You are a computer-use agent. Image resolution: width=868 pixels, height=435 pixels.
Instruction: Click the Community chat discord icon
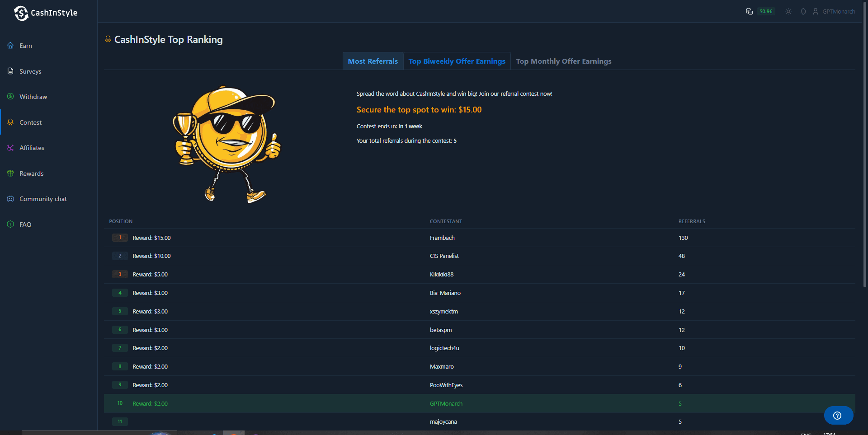coord(10,199)
